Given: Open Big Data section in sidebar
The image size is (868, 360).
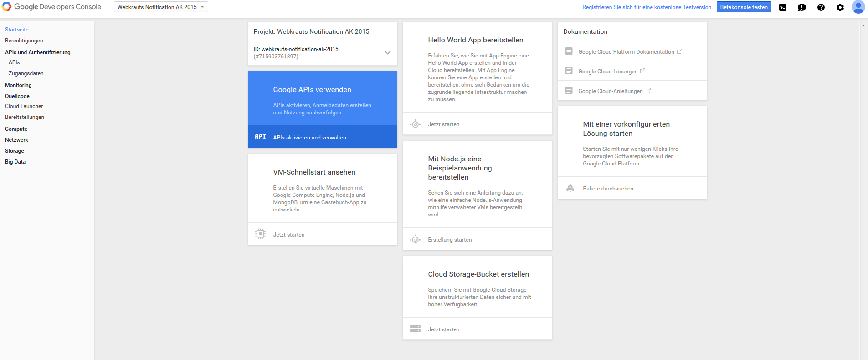Looking at the screenshot, I should click(15, 162).
